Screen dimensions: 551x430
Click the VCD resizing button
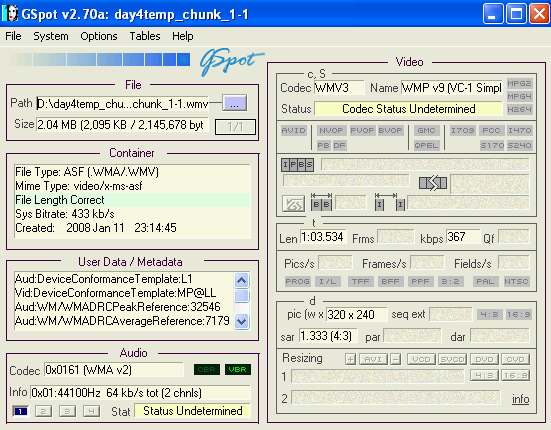tap(421, 359)
